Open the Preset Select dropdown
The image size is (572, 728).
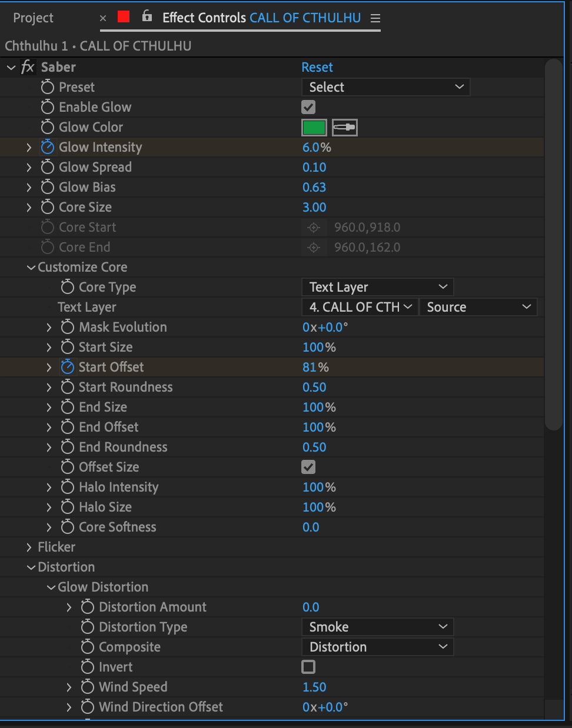pos(386,87)
